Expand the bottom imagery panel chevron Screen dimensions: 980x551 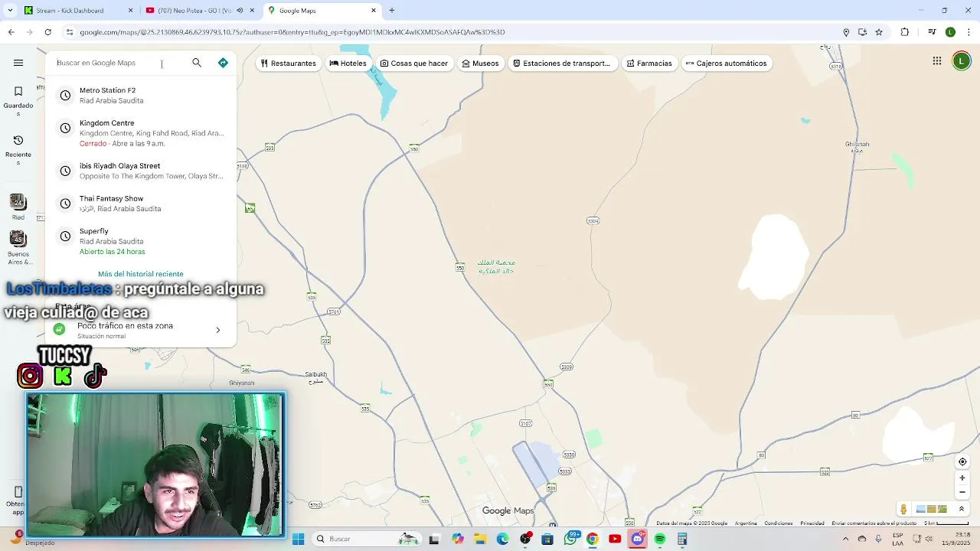962,510
